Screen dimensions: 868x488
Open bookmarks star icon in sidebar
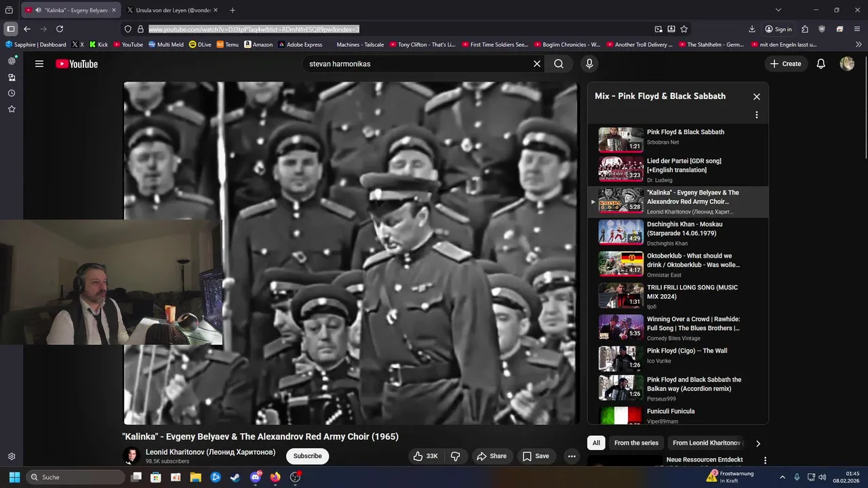[x=12, y=109]
